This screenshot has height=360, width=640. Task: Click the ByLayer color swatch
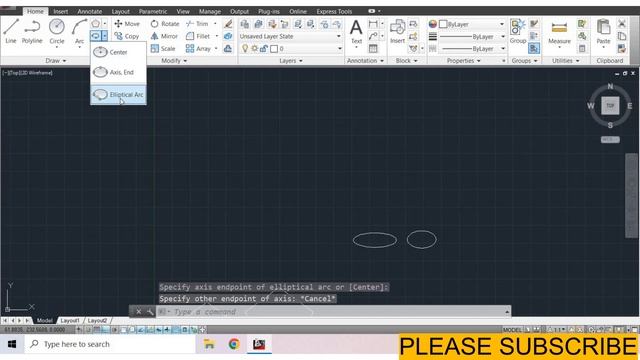(443, 24)
